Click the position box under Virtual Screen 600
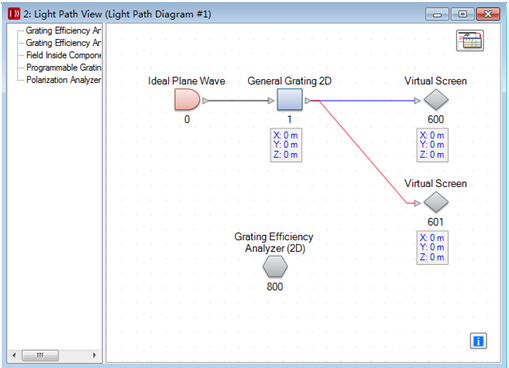This screenshot has width=509, height=368. [432, 145]
